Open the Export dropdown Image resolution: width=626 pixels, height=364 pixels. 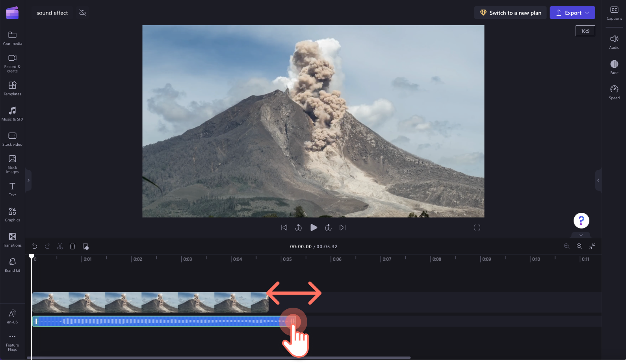coord(572,13)
